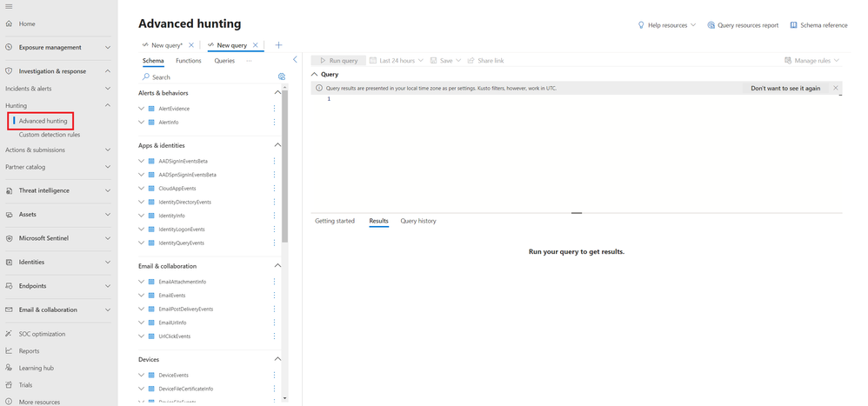Open the Manage rules dropdown

pyautogui.click(x=811, y=61)
